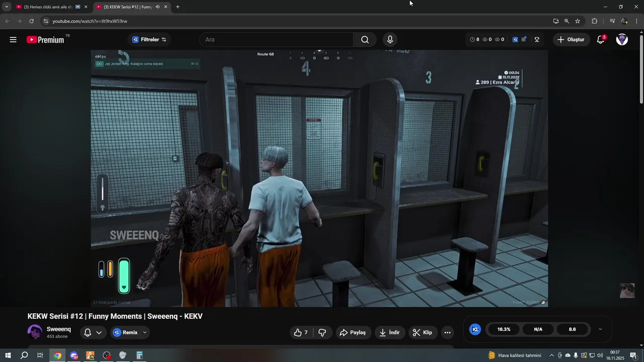Viewport: 644px width, 362px height.
Task: Open Windows taskbar search
Action: (24, 355)
